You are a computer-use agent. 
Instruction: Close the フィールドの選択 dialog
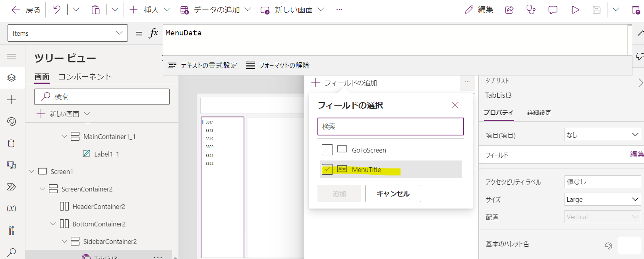455,105
